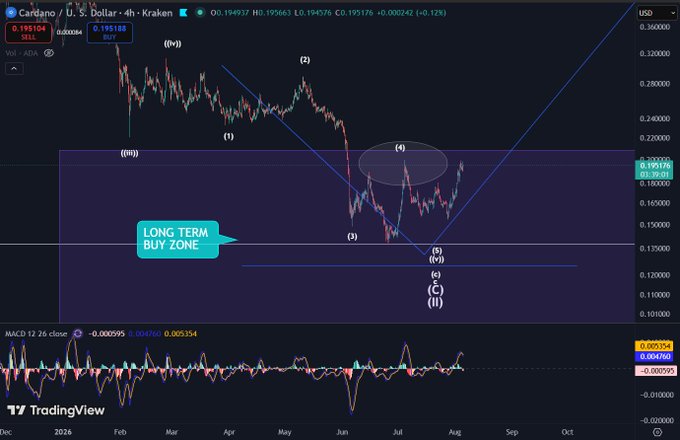Click the MACD 12 26 close label
Screen dimensions: 680x440
pyautogui.click(x=36, y=333)
